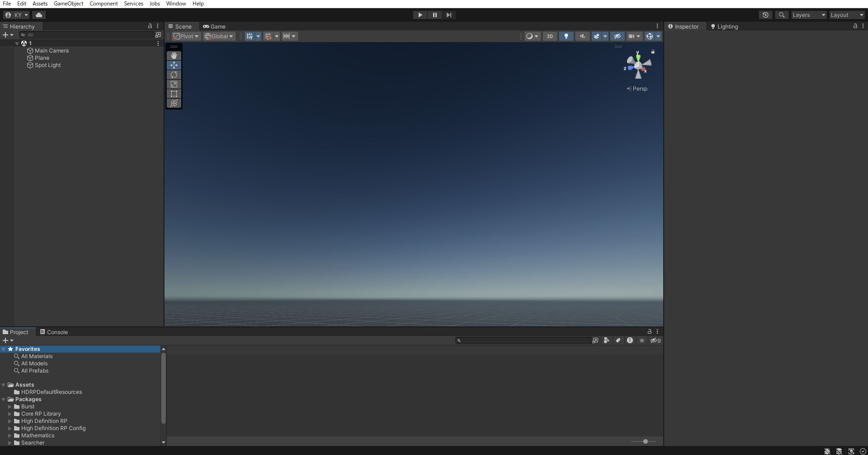Open the Layers dropdown
Viewport: 868px width, 455px height.
click(808, 15)
